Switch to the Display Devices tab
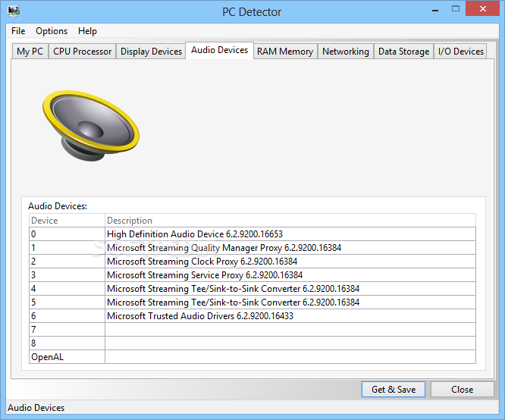This screenshot has width=505, height=420. click(x=151, y=52)
